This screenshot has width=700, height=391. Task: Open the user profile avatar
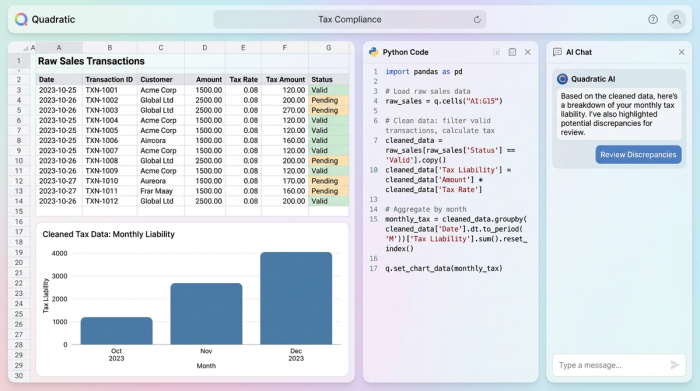point(676,19)
